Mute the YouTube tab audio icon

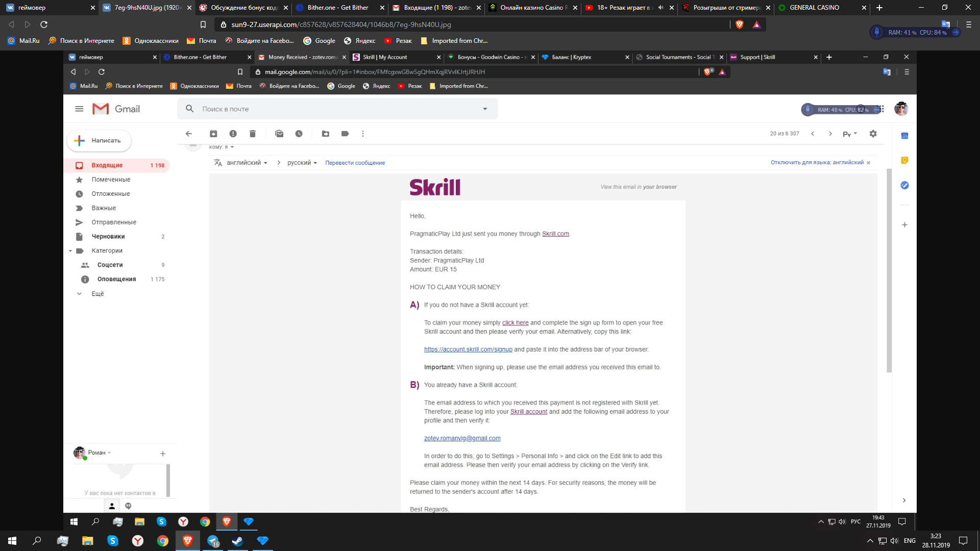point(660,8)
